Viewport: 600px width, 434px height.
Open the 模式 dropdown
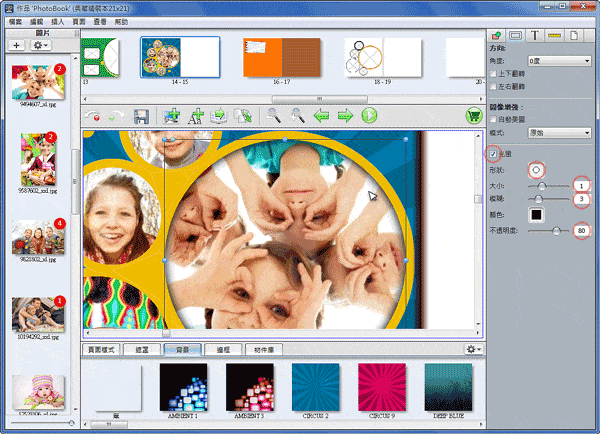click(x=556, y=132)
